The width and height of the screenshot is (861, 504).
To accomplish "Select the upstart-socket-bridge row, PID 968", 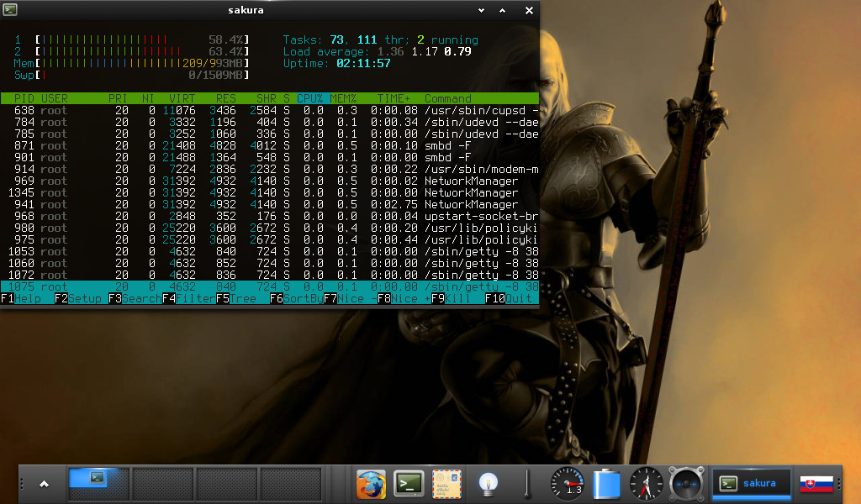I will pyautogui.click(x=270, y=216).
